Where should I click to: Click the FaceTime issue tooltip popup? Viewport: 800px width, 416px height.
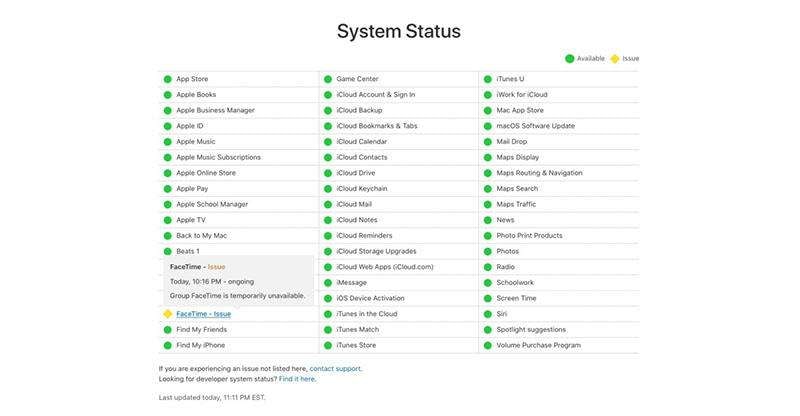238,281
